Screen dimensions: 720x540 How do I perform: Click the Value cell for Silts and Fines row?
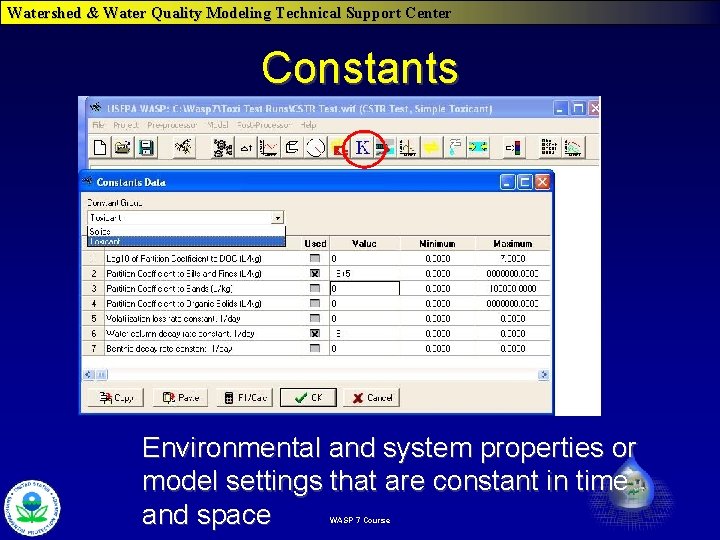(x=365, y=273)
